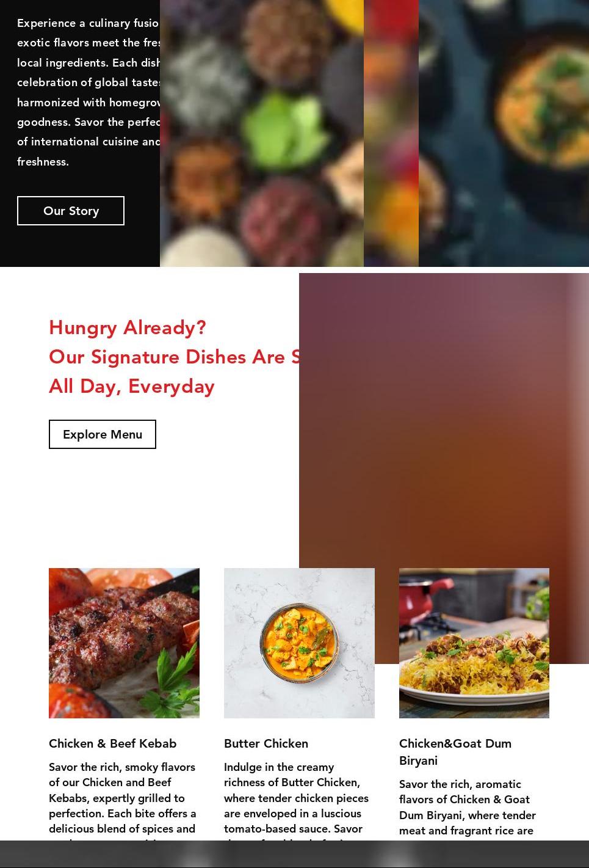Click the culinary fusion intro paragraph
This screenshot has width=589, height=868.
point(89,92)
